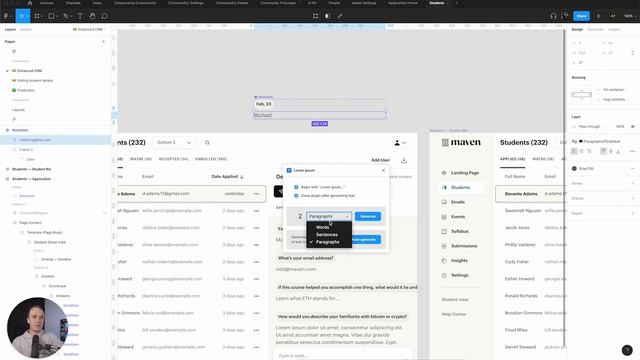Click the text align top icon
The width and height of the screenshot is (640, 360).
point(603,151)
